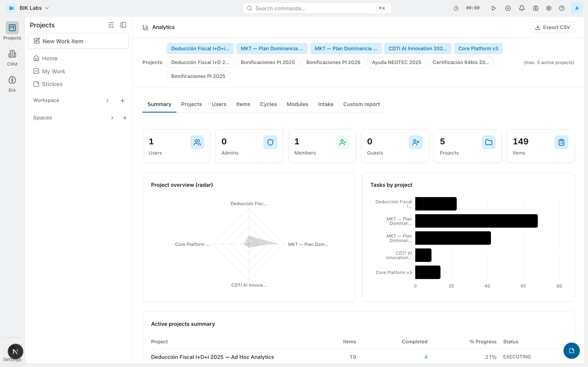Screen dimensions: 588x367
Task: Click the New Work Item button
Action: [x=78, y=41]
